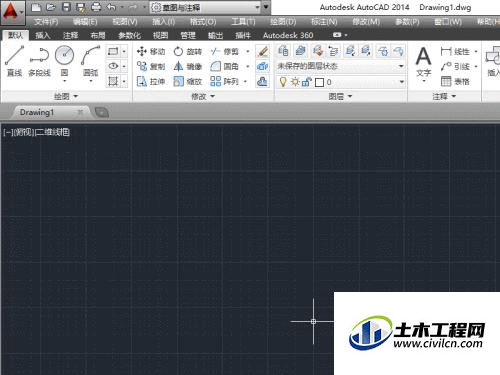Click the Table (表格) button
This screenshot has height=375, width=500.
click(x=455, y=81)
